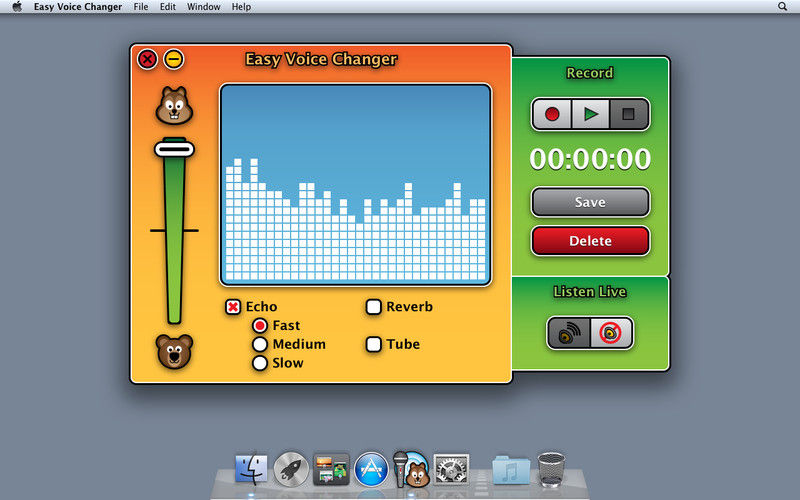The height and width of the screenshot is (500, 800).
Task: Select the Slow echo radio button
Action: tap(260, 363)
